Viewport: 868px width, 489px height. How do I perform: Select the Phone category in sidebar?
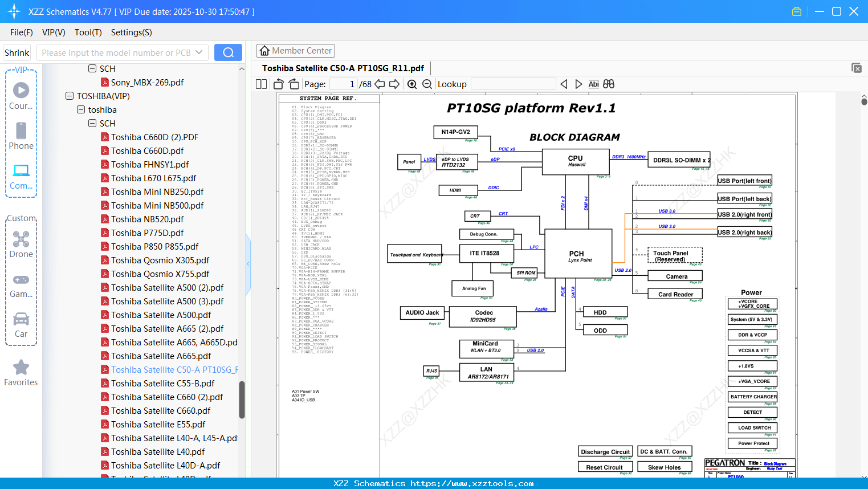(x=21, y=136)
